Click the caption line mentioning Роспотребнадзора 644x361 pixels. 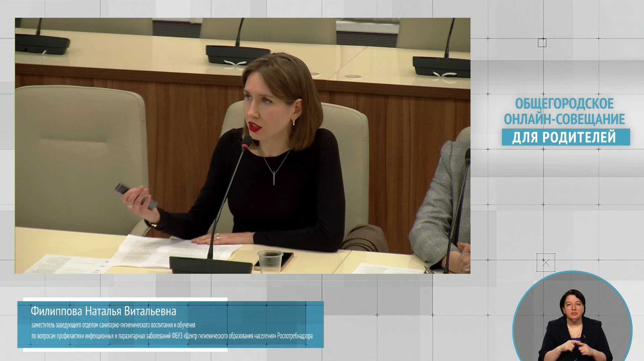[x=172, y=336]
